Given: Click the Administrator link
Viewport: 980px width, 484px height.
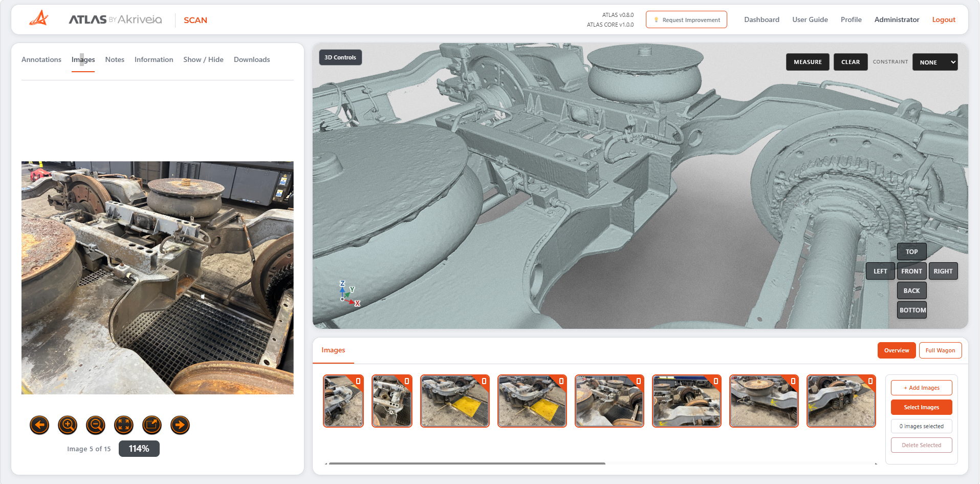Looking at the screenshot, I should tap(897, 19).
